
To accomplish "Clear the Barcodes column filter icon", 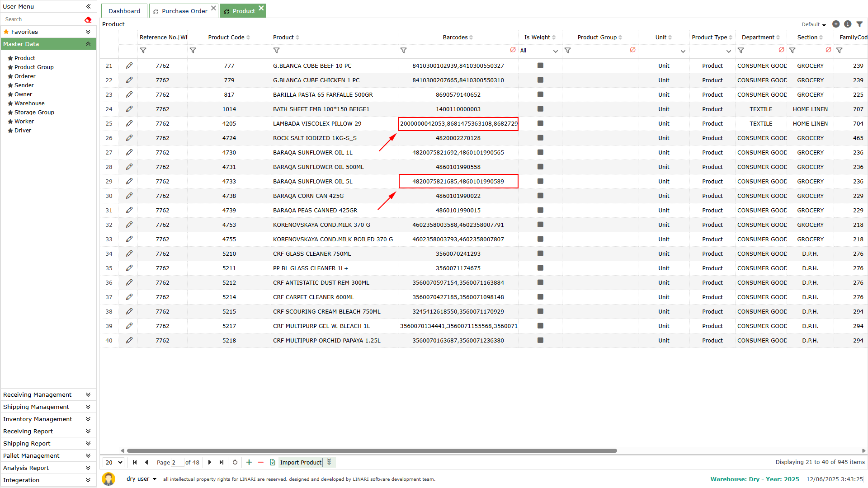I will tap(513, 50).
